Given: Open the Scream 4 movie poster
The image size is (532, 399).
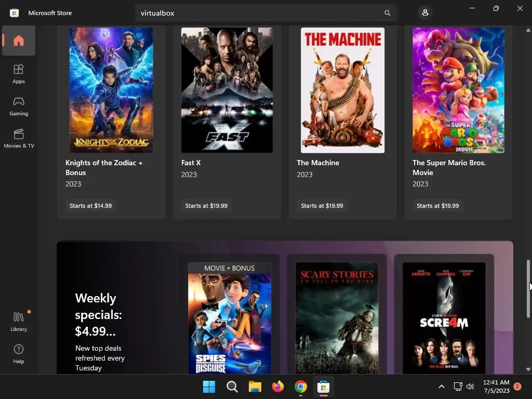Looking at the screenshot, I should 444,318.
